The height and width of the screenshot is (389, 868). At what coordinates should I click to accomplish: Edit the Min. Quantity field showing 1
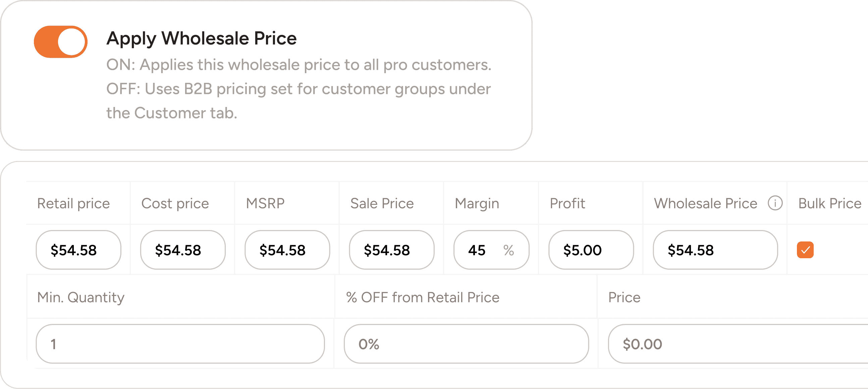click(180, 343)
